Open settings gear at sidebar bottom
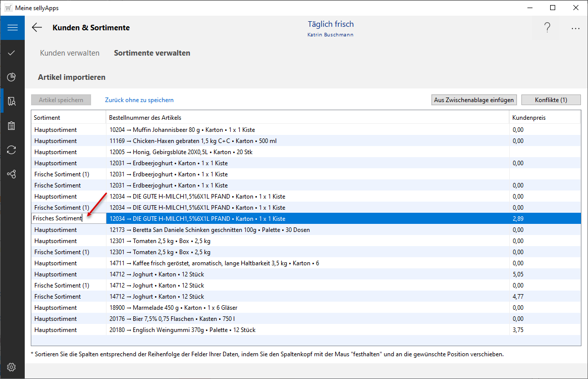This screenshot has width=588, height=379. coord(12,367)
